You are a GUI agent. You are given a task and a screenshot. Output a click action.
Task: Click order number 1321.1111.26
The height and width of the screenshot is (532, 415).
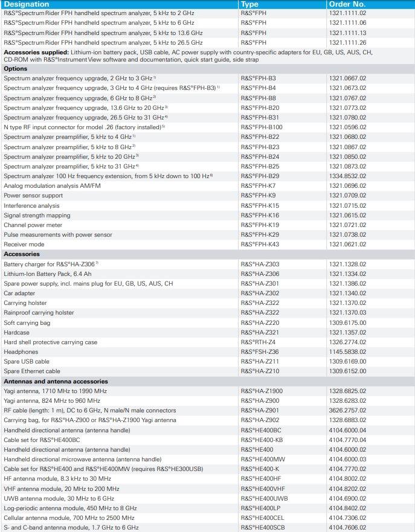347,42
